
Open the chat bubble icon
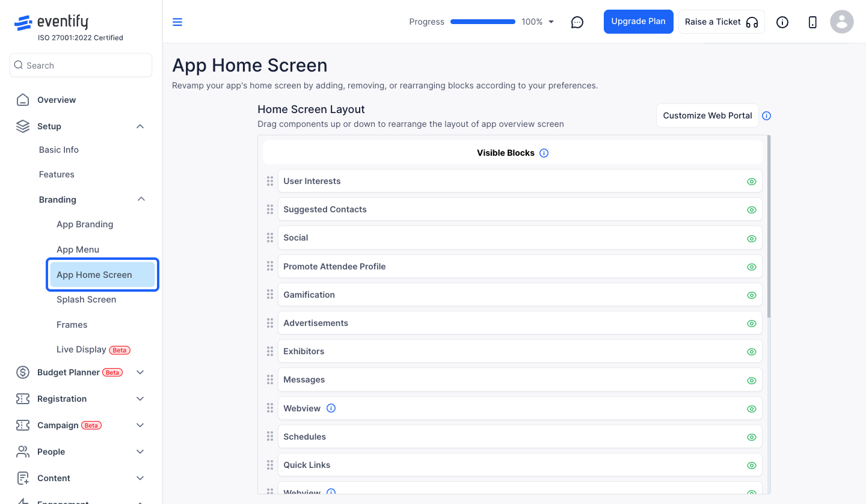(x=577, y=22)
